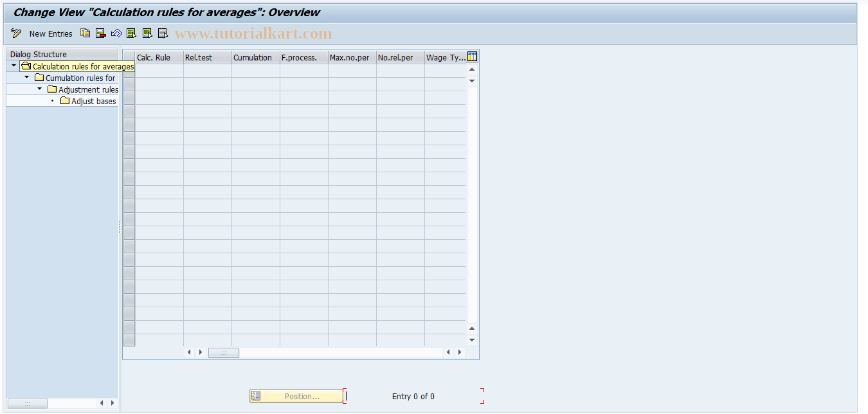Click the Copy As icon
868x414 pixels.
click(x=86, y=33)
